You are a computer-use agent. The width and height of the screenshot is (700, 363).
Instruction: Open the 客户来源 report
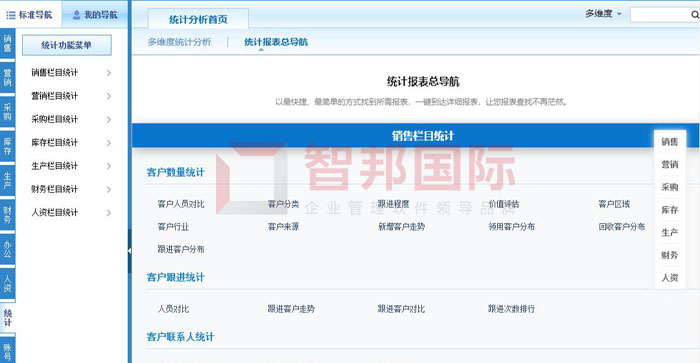click(x=283, y=227)
